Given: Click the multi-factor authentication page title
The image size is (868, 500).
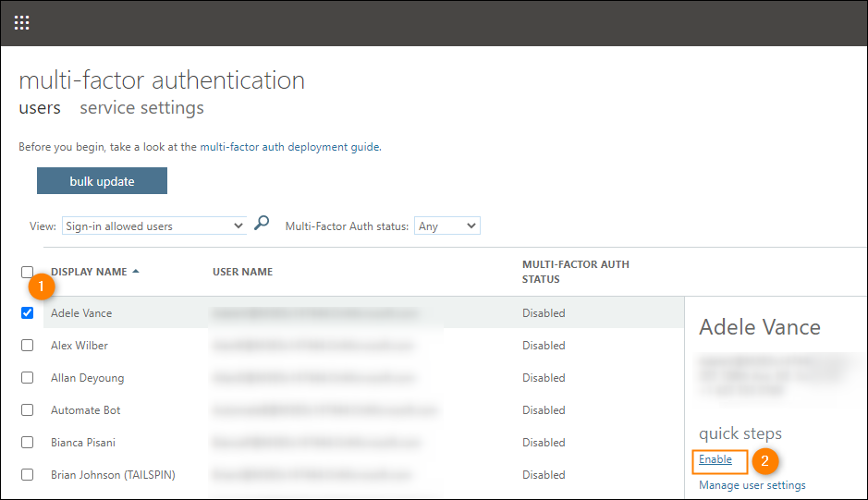Looking at the screenshot, I should [162, 79].
